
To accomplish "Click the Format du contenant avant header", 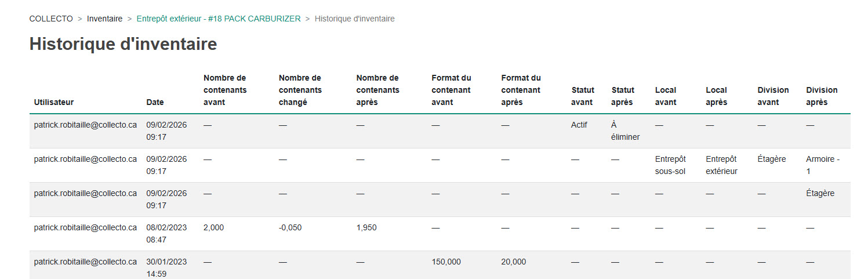I will click(451, 90).
